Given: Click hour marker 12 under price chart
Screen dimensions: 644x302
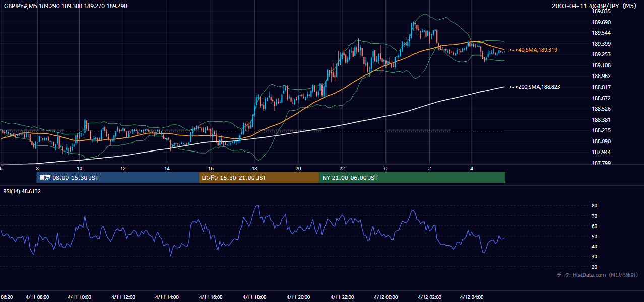Looking at the screenshot, I should coord(123,168).
